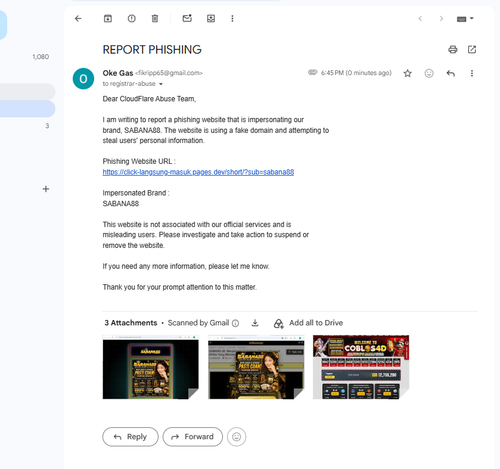Open the toolbar More options menu
This screenshot has width=500, height=469.
232,19
